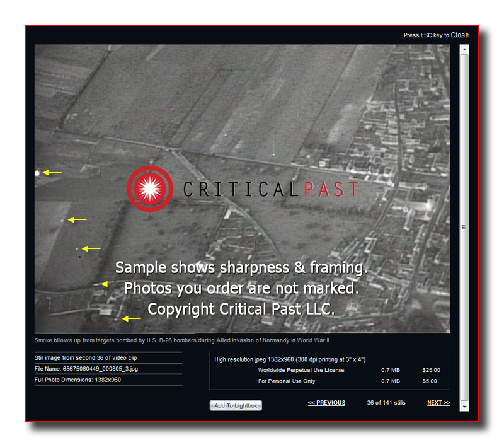Click the 'Press ESC key to' text

pyautogui.click(x=427, y=35)
